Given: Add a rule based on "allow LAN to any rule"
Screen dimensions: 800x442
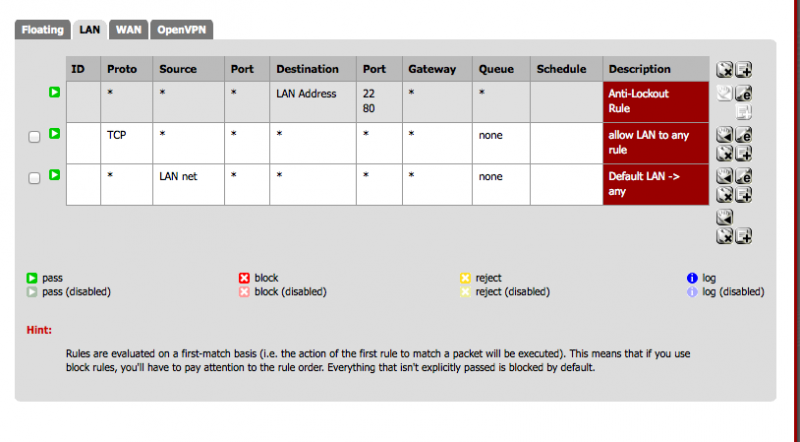Looking at the screenshot, I should pos(743,153).
